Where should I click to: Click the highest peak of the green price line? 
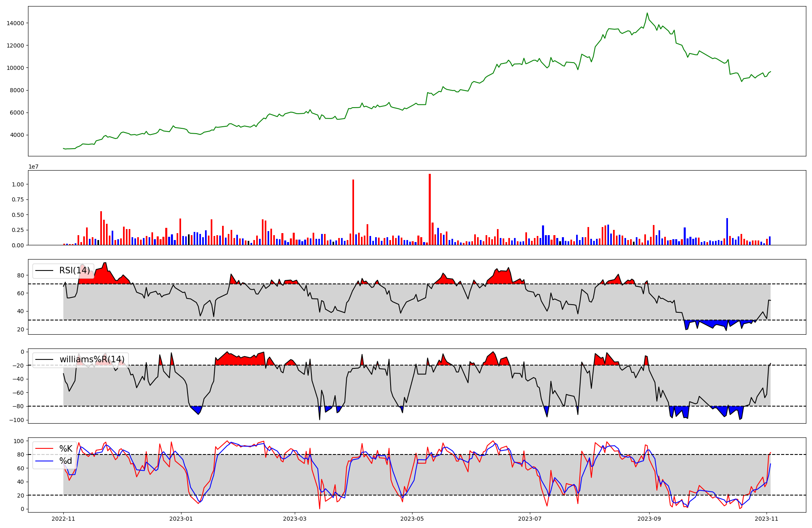tap(647, 13)
